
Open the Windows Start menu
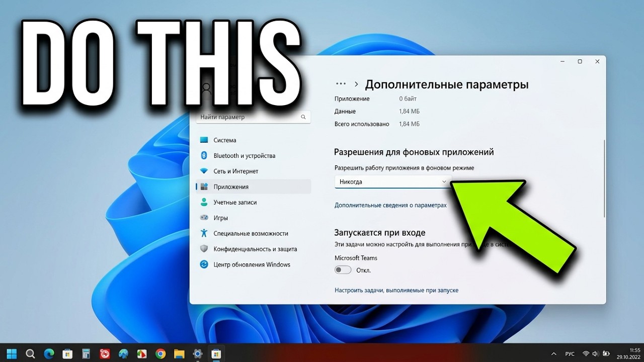[x=11, y=353]
